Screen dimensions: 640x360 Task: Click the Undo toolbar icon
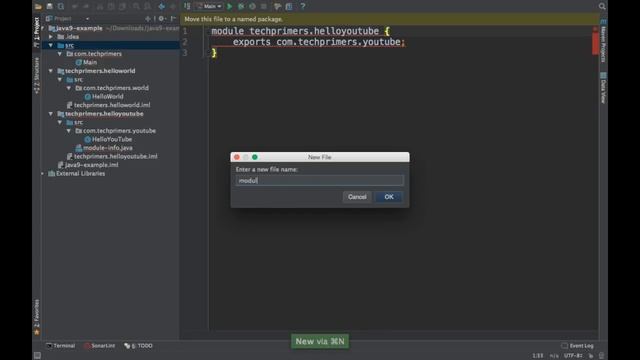[x=75, y=6]
